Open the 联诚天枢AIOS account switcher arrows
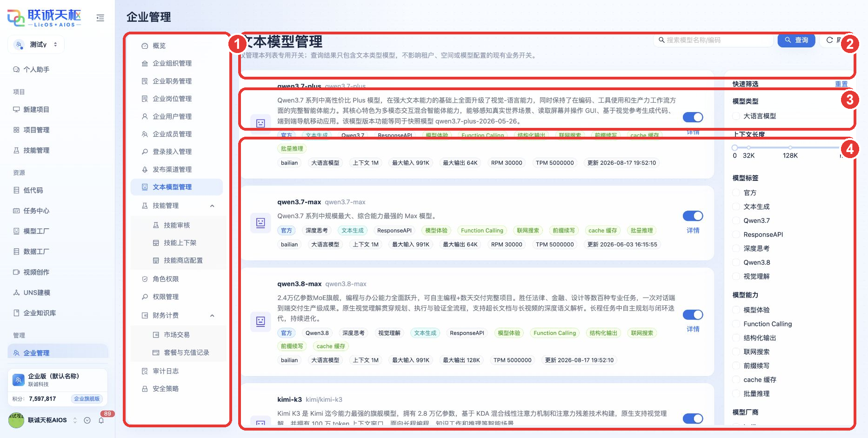The image size is (868, 438). pyautogui.click(x=75, y=420)
